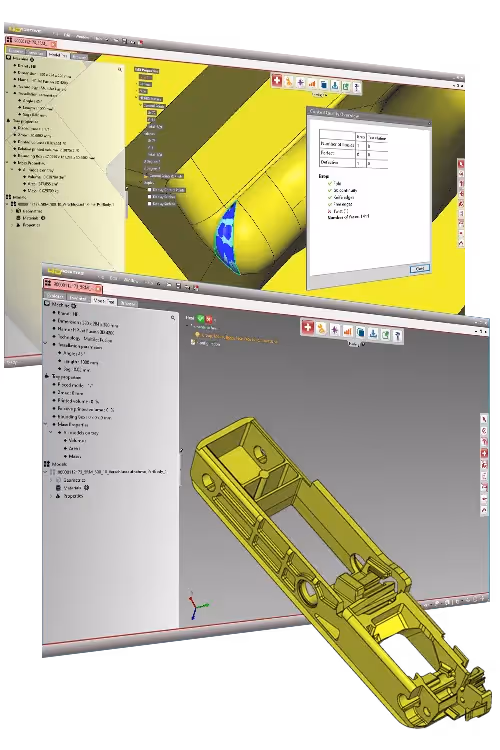Screen dimensions: 500x750
Task: Click the gear icon beside Materials in the lower window
Action: click(87, 488)
